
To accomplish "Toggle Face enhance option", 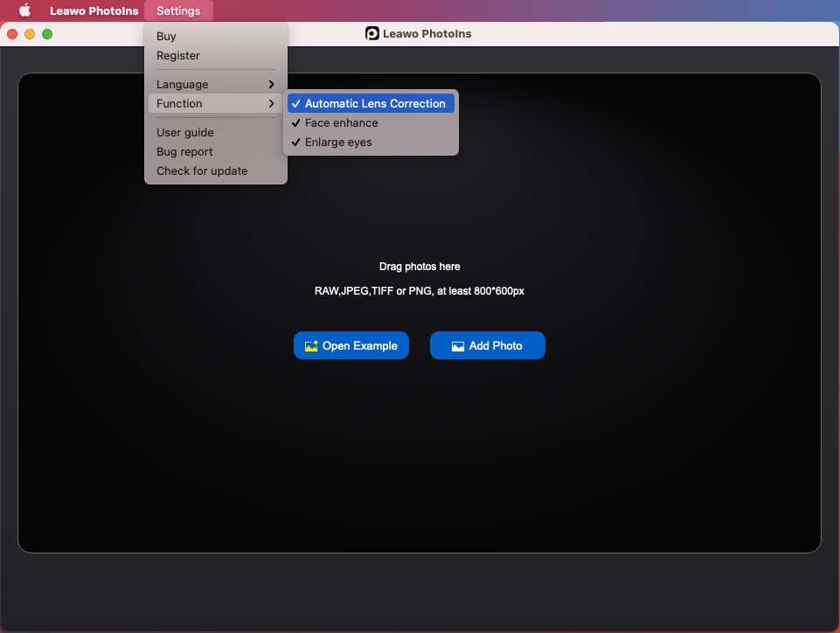I will tap(371, 122).
